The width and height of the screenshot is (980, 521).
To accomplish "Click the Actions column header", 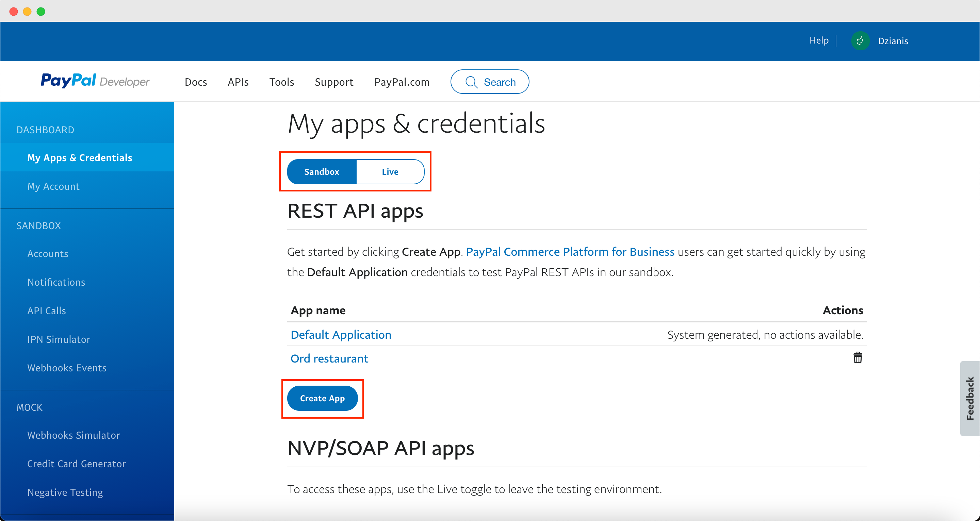I will click(843, 310).
